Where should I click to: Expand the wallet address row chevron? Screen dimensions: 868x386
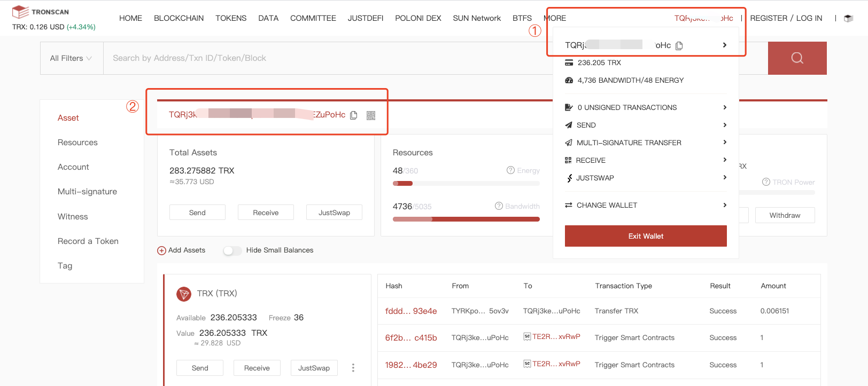point(724,45)
